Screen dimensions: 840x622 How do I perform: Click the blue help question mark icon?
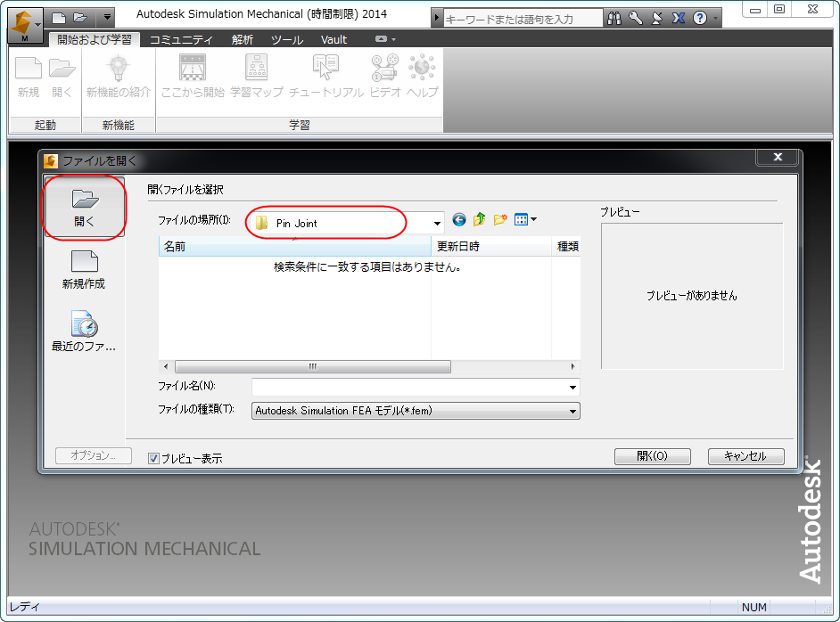tap(700, 19)
